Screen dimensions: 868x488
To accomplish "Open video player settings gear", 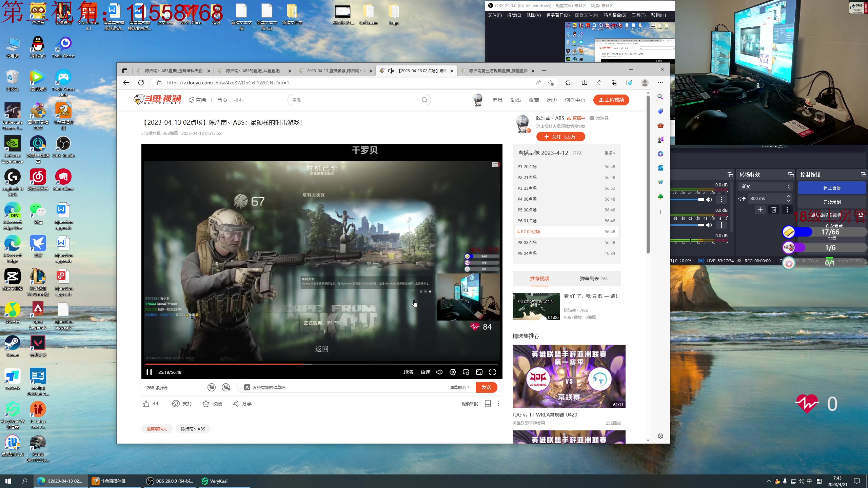I will point(453,372).
